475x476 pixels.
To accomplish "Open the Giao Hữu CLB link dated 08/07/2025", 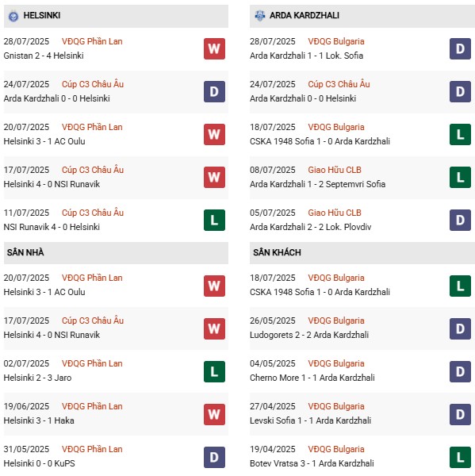I will [x=335, y=170].
